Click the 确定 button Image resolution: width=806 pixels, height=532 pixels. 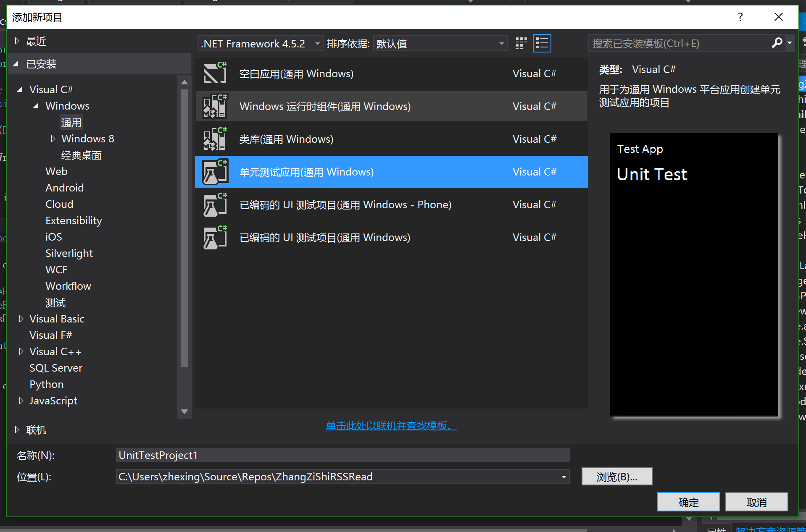click(x=688, y=502)
